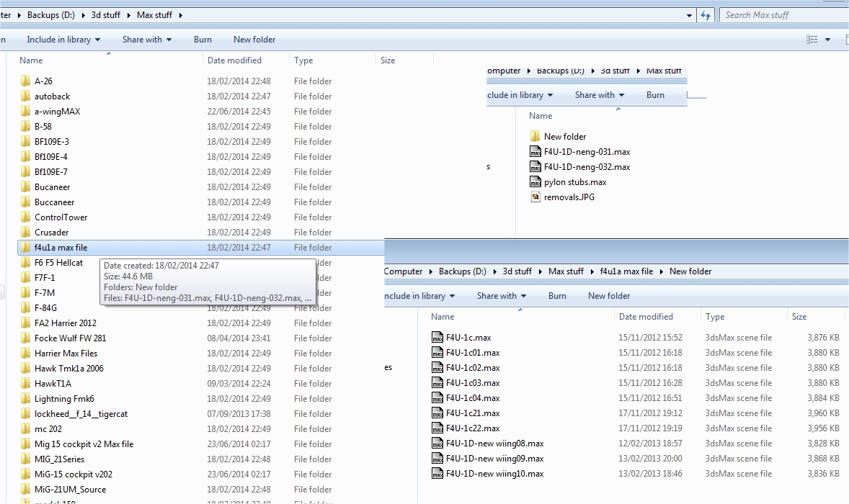The height and width of the screenshot is (504, 849).
Task: Click the New folder icon in upper-right window
Action: click(535, 136)
